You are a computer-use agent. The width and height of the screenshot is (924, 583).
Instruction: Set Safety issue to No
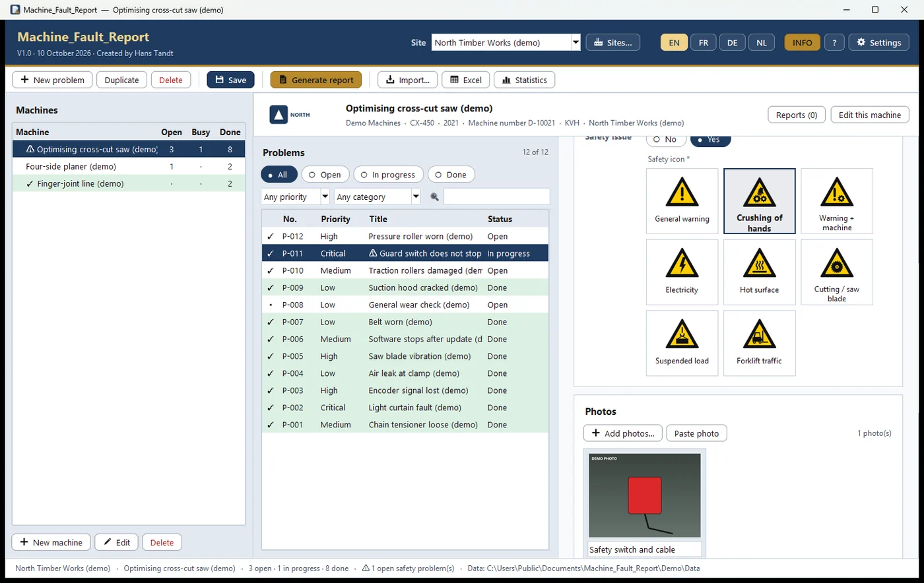pos(665,139)
